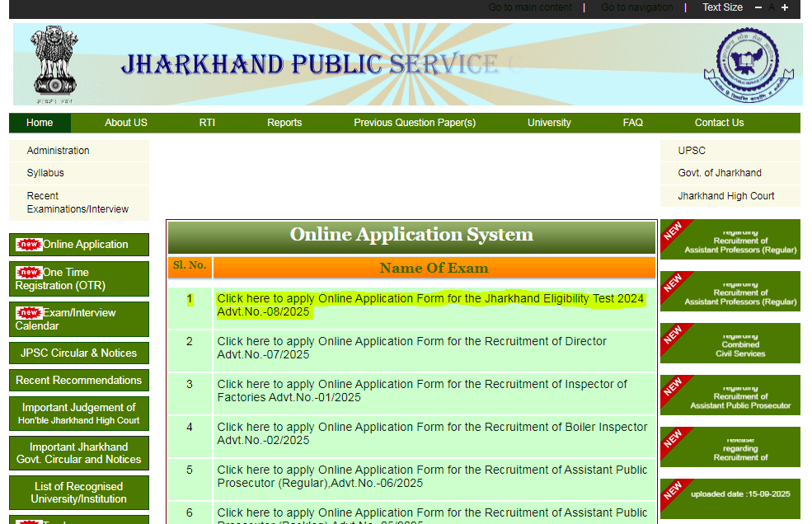Open the Online Application button
Image resolution: width=812 pixels, height=524 pixels.
[79, 245]
